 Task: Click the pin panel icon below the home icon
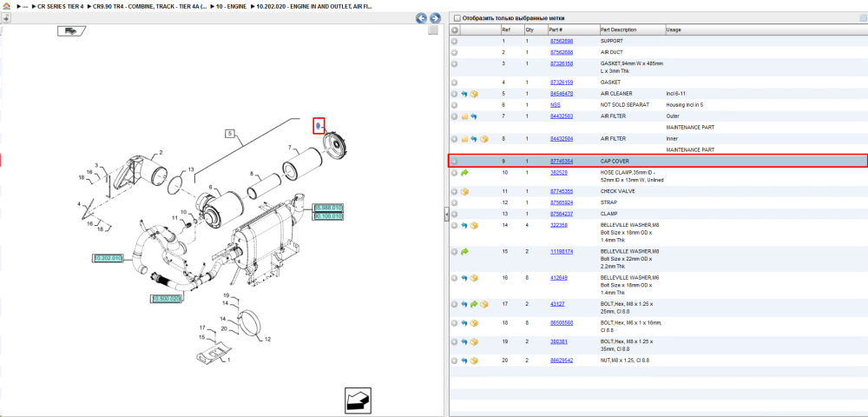click(6, 18)
